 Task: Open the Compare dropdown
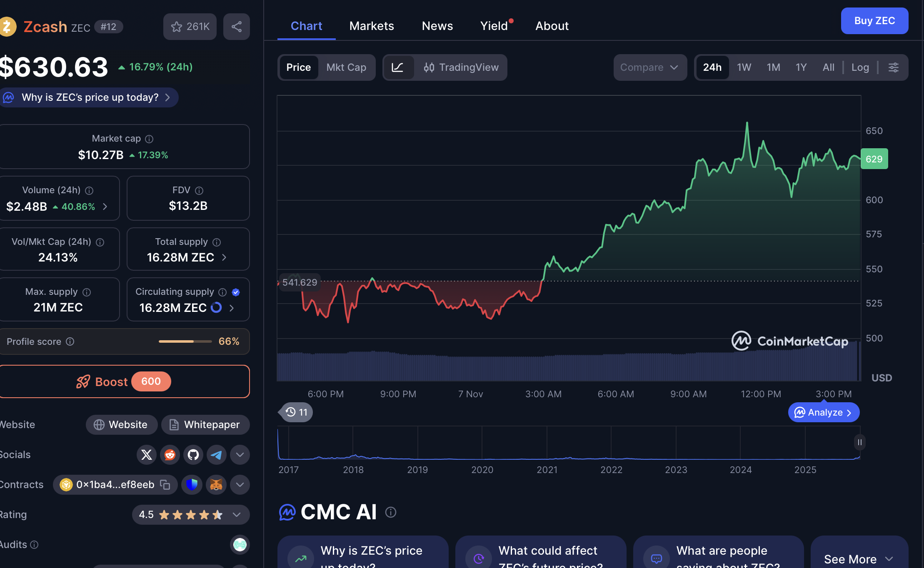[650, 67]
